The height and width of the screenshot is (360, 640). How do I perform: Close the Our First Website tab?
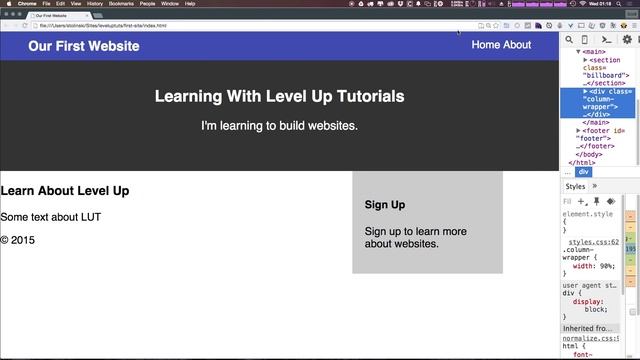[87, 16]
